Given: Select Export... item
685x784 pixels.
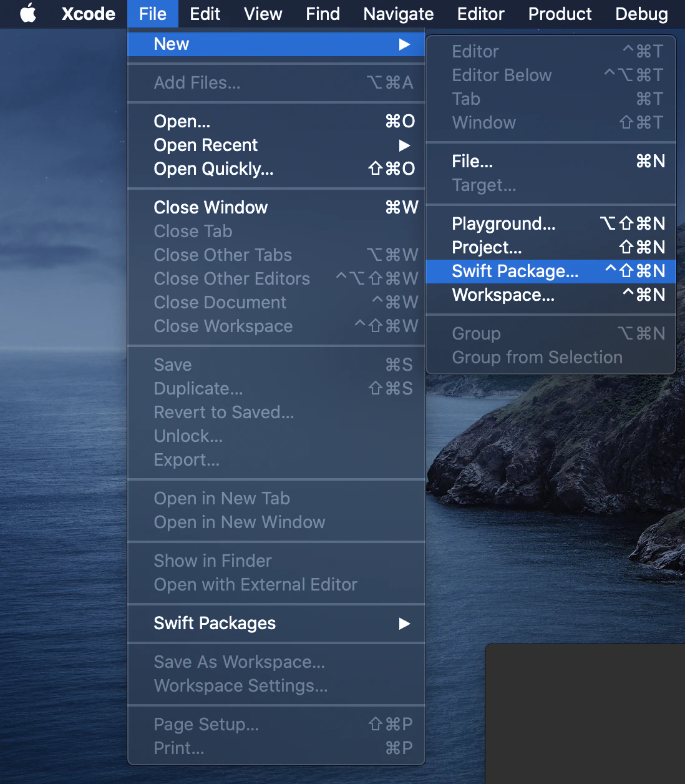Looking at the screenshot, I should 276,459.
